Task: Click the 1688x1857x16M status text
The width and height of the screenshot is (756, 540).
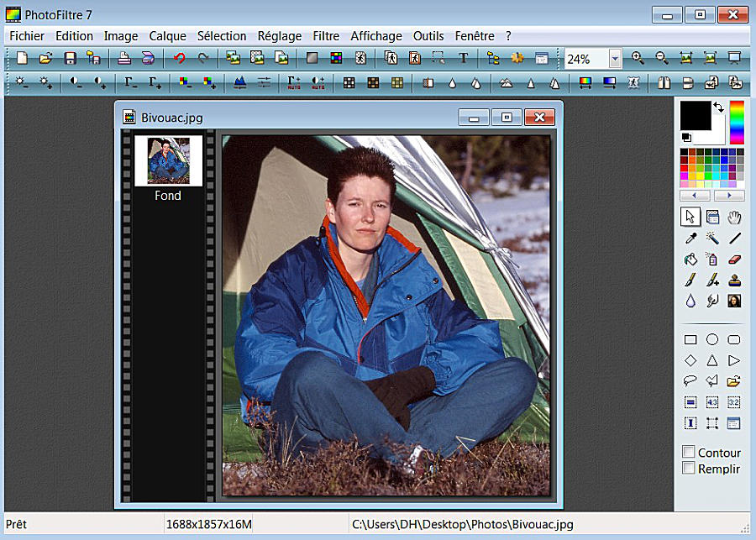Action: (x=209, y=524)
